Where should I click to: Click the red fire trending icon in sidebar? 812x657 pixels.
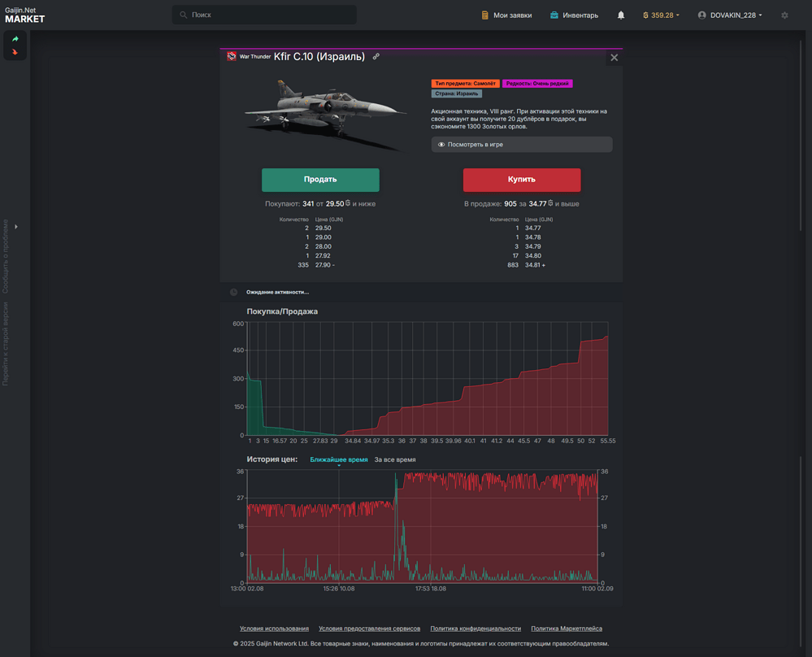(x=15, y=52)
